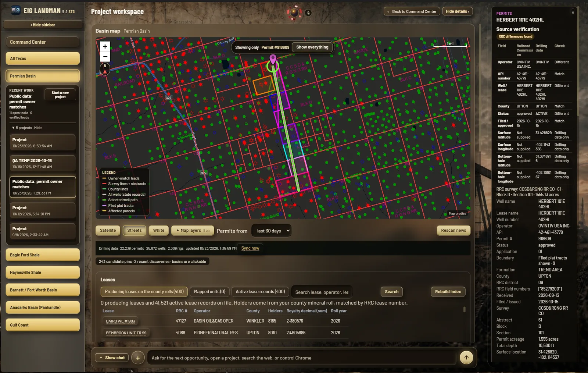The height and width of the screenshot is (373, 588).
Task: Hide the sidebar
Action: click(x=43, y=25)
